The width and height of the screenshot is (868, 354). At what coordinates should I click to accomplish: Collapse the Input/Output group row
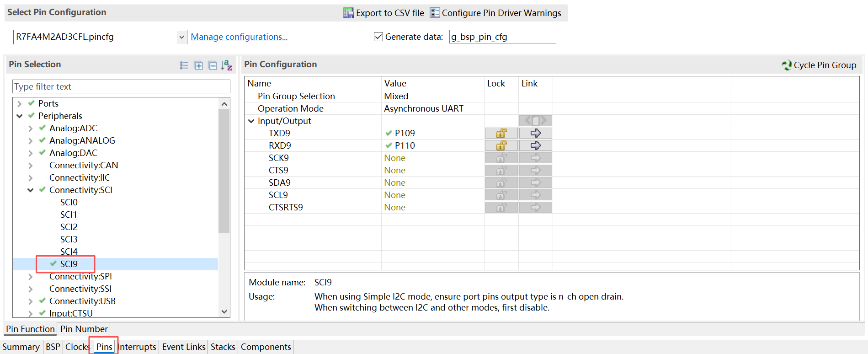(x=251, y=121)
